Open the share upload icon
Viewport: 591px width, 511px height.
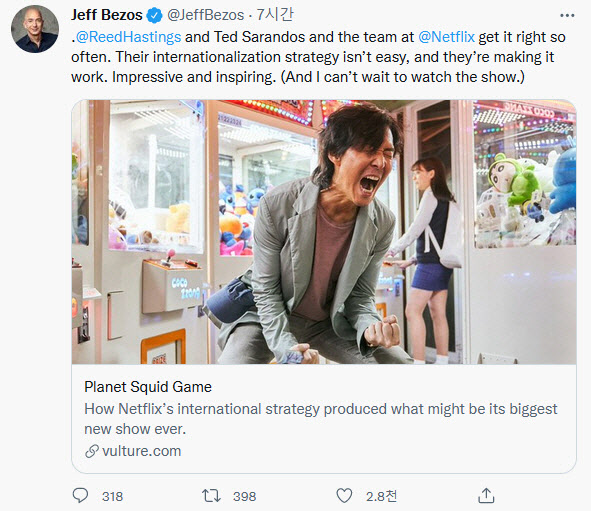(x=486, y=496)
